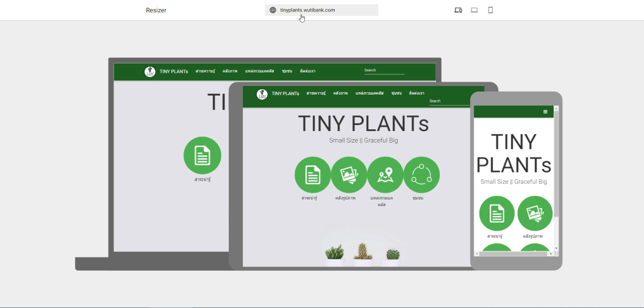Image resolution: width=644 pixels, height=308 pixels.
Task: Click the photo gallery icon in tablet preview
Action: tap(349, 175)
